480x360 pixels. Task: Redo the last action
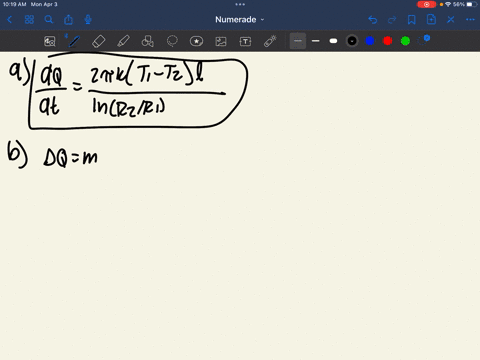(x=392, y=20)
